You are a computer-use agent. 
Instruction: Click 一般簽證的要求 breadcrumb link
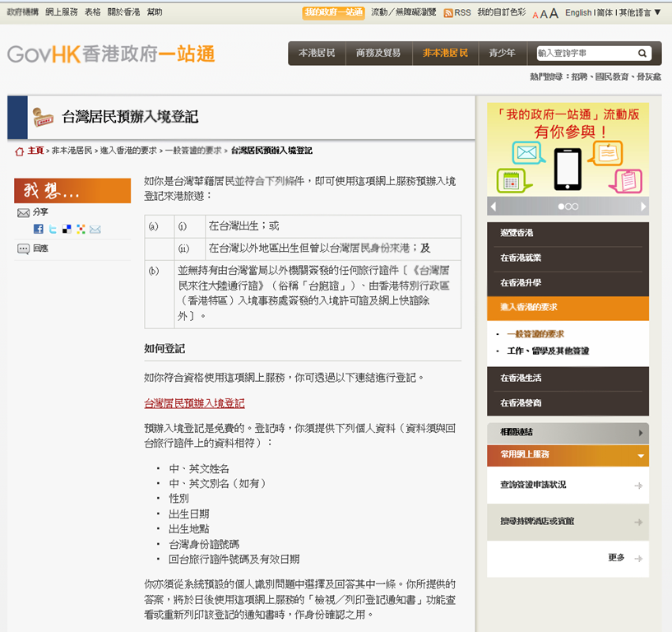pos(193,151)
